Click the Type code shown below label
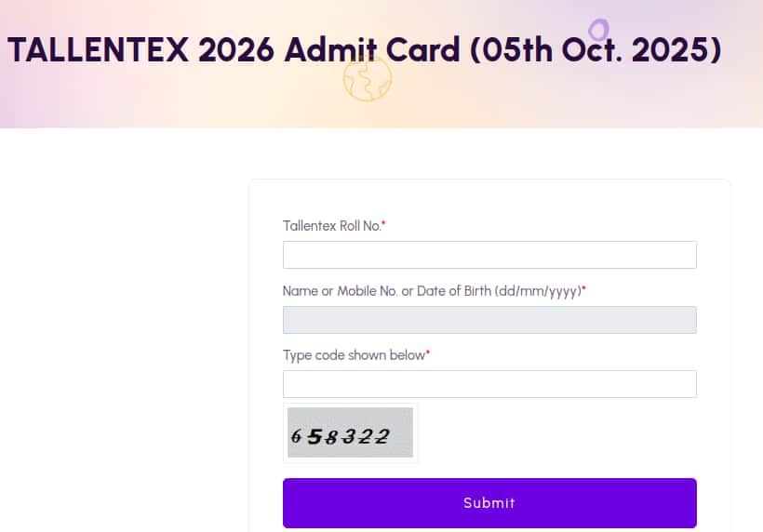Image resolution: width=763 pixels, height=532 pixels. [x=354, y=355]
